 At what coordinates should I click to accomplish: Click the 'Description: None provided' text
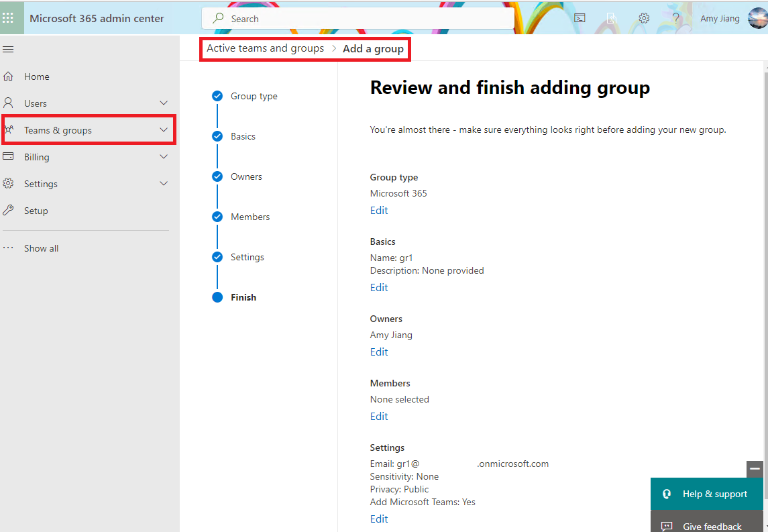[427, 270]
